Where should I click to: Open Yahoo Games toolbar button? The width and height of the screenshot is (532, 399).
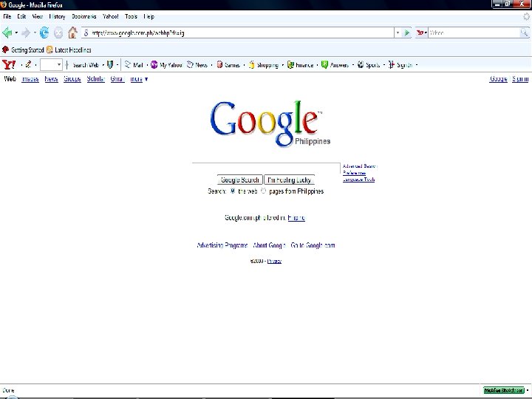228,65
